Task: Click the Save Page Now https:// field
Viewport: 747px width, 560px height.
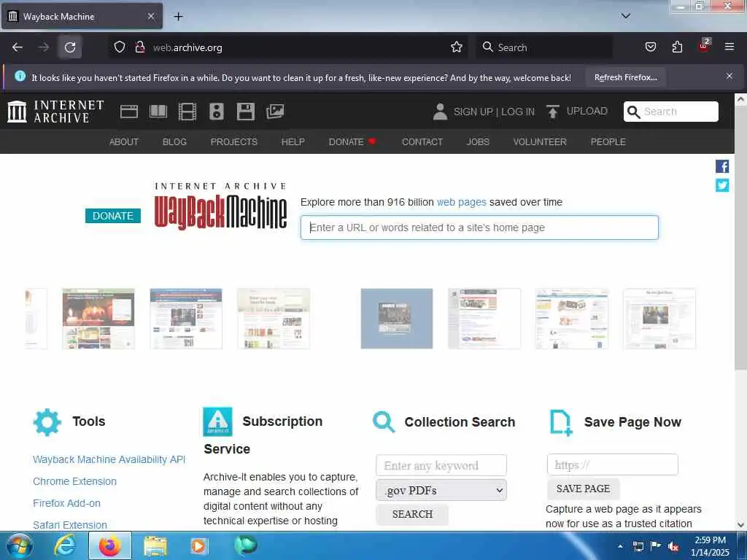Action: (x=612, y=464)
